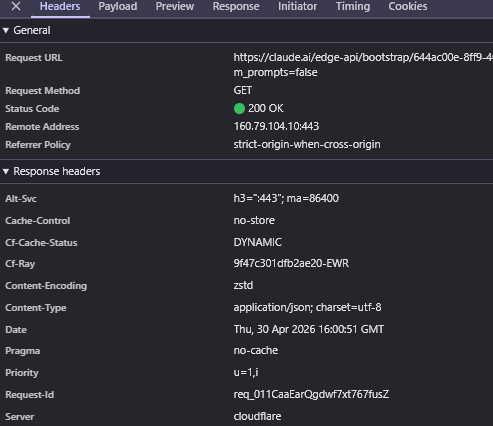Click the 'Date' header name
The width and height of the screenshot is (493, 426).
point(16,330)
